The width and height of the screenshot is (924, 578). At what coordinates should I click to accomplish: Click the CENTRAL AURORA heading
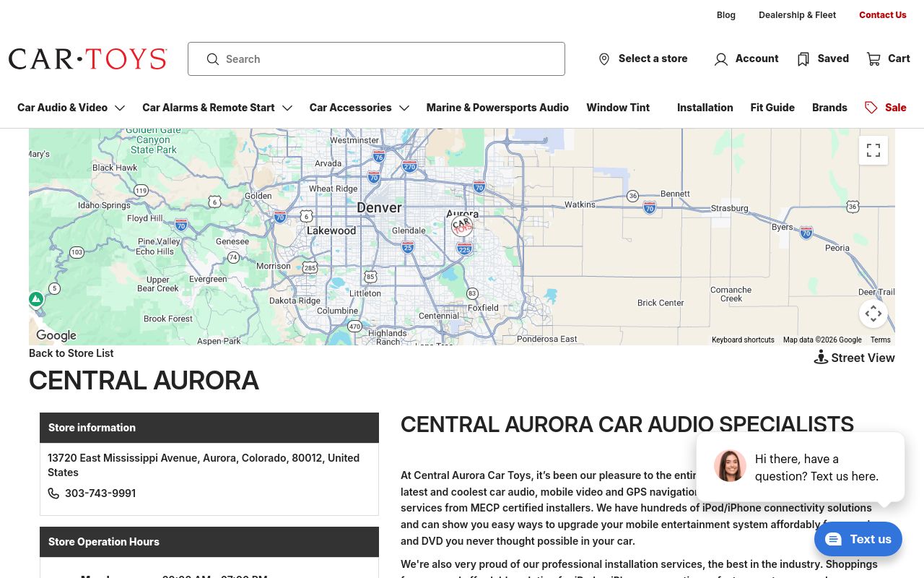coord(144,381)
